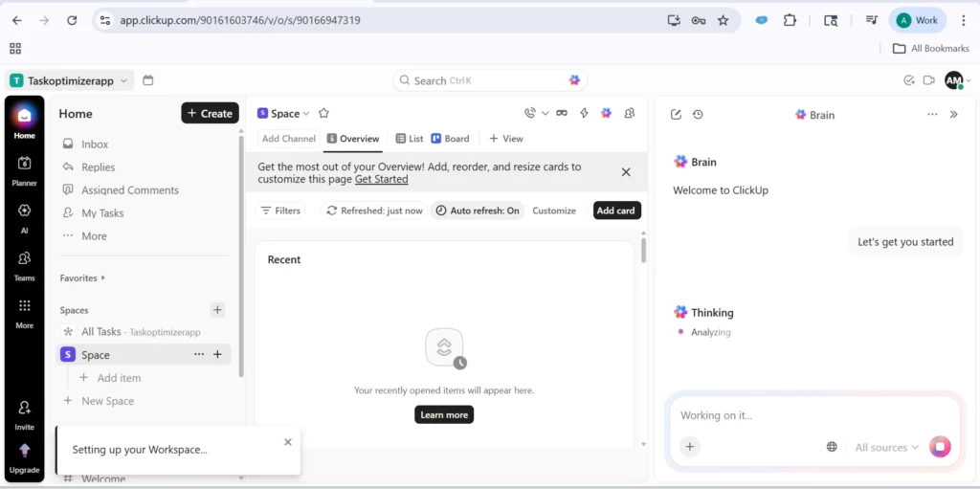980x489 pixels.
Task: Close the Setting up your Workspace toast
Action: (287, 442)
